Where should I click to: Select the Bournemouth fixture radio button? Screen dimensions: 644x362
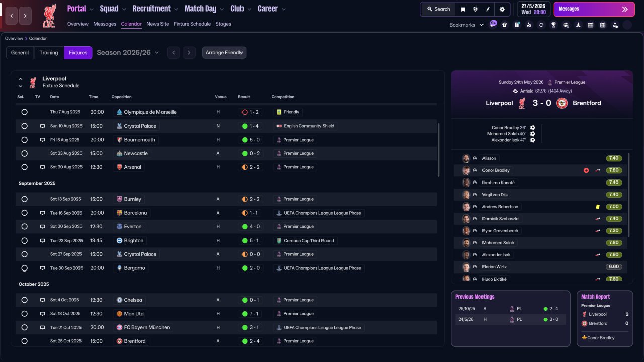point(24,140)
